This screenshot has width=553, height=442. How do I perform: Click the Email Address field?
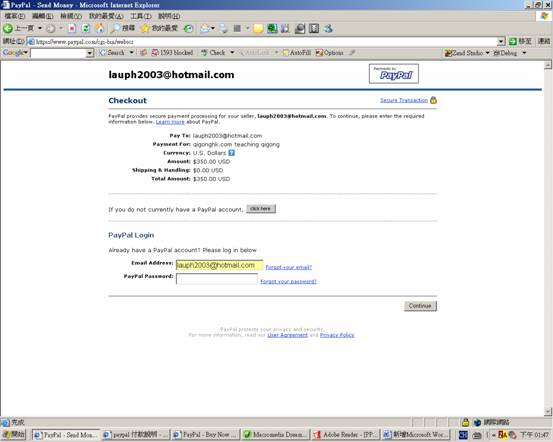click(219, 265)
